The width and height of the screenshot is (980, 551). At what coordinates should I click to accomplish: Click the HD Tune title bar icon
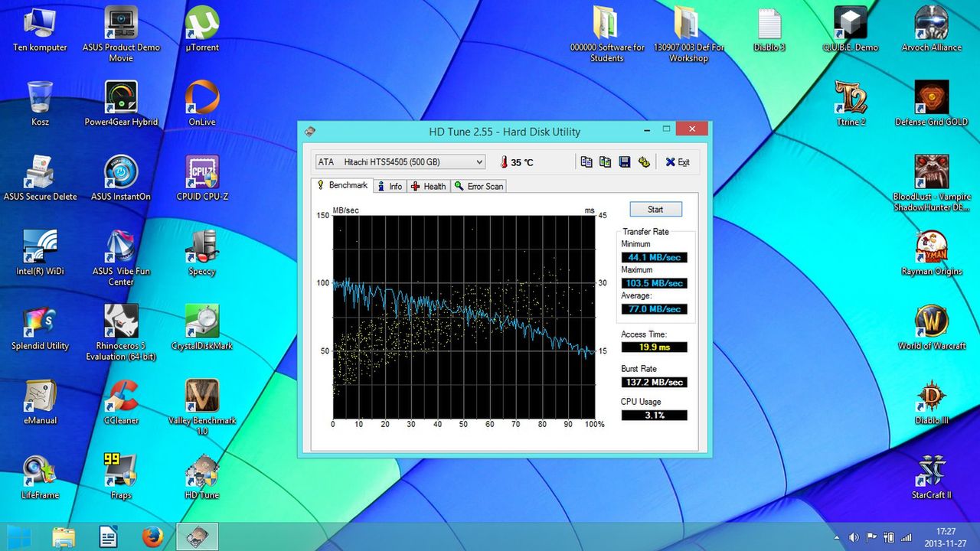coord(309,132)
